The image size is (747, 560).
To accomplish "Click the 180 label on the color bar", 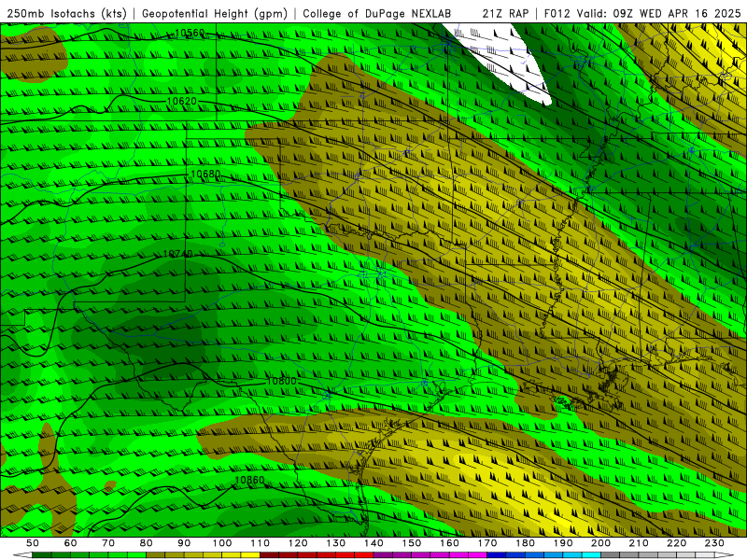I will [525, 543].
